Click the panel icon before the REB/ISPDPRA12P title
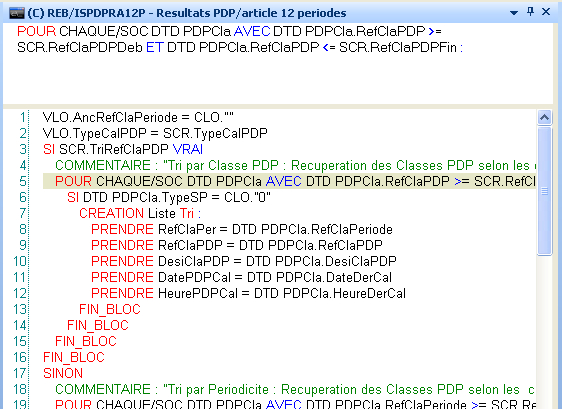Viewport: 562px width, 409px height. click(16, 13)
